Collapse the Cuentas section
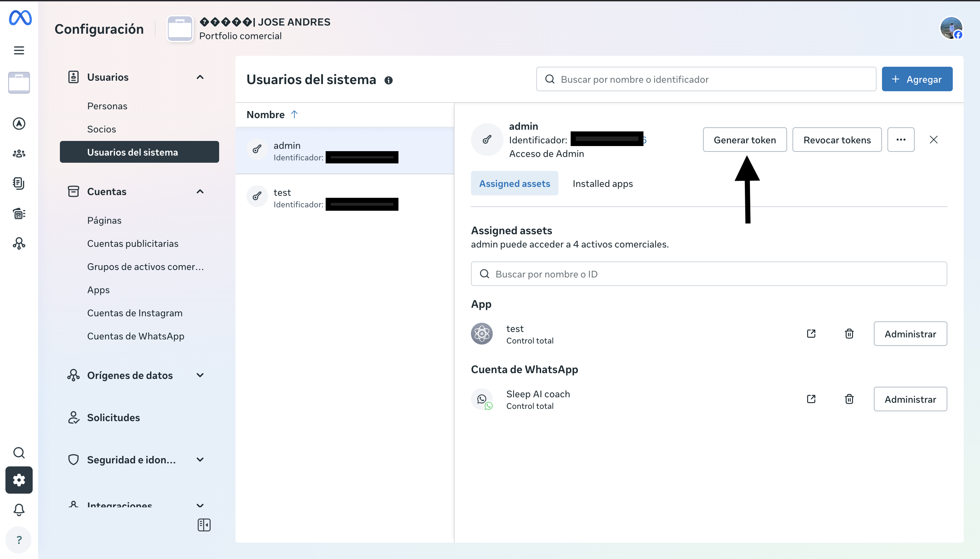This screenshot has width=980, height=559. (x=200, y=192)
